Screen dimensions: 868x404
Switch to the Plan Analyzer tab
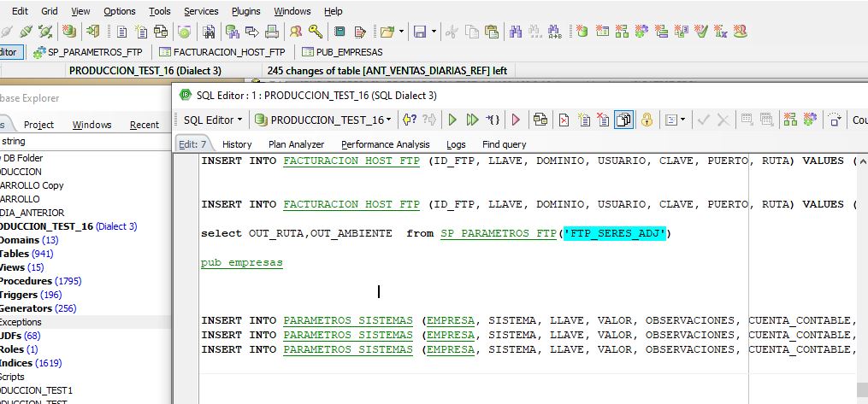(x=296, y=144)
